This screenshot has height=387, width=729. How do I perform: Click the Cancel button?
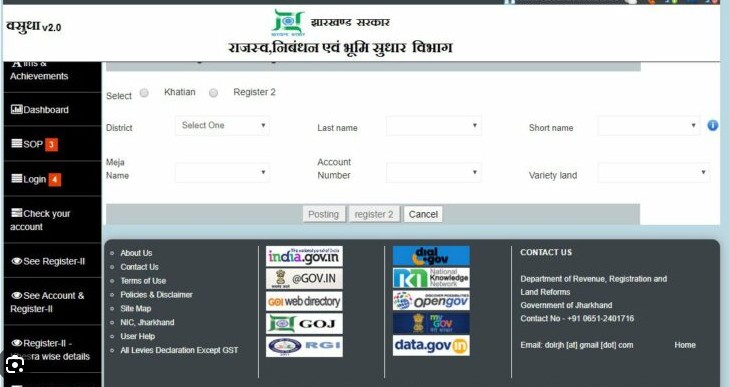coord(423,214)
